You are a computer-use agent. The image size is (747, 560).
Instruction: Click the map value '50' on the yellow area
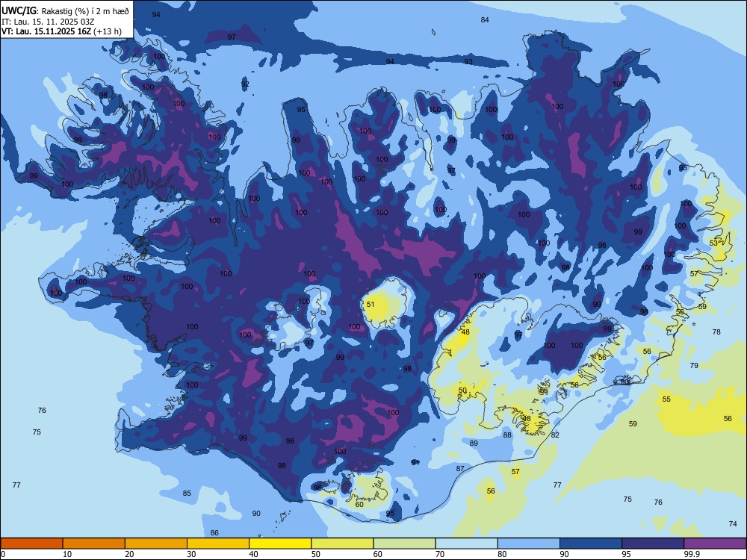coord(462,391)
